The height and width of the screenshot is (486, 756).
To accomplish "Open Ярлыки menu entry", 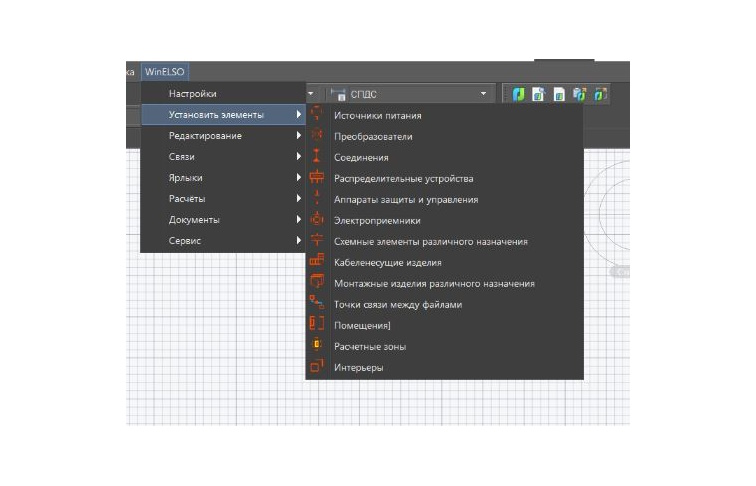I will (223, 178).
